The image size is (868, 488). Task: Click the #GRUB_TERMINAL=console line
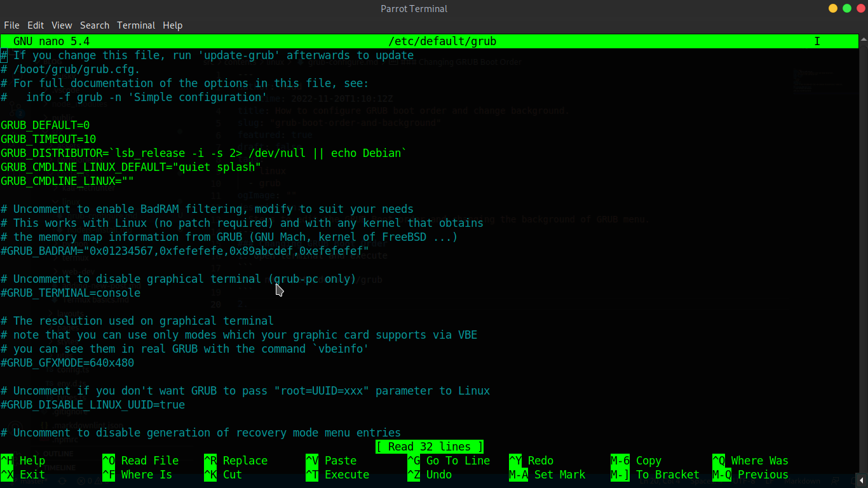click(x=71, y=293)
